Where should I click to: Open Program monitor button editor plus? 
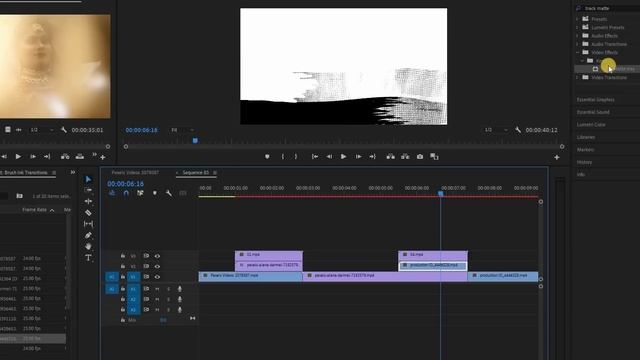click(557, 157)
